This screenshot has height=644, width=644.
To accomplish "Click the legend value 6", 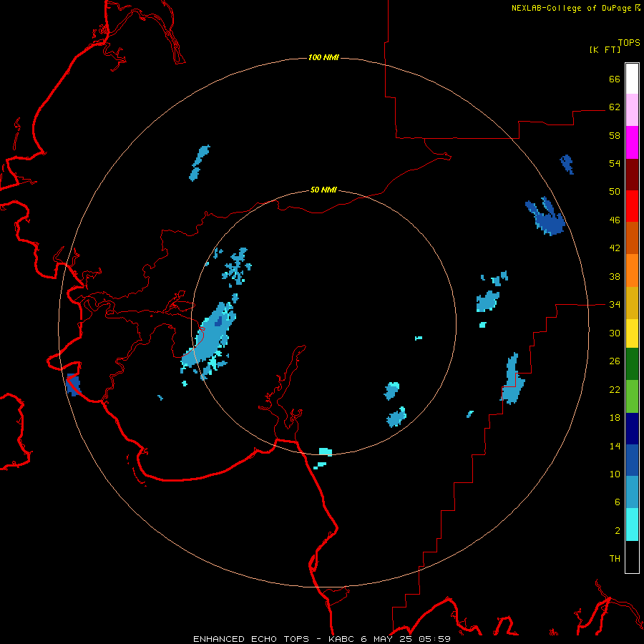I will [x=618, y=502].
